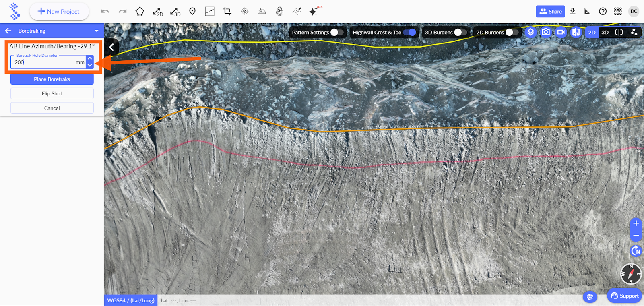Switch to the 3D view tab
Screen dimensions: 644x306
point(605,32)
